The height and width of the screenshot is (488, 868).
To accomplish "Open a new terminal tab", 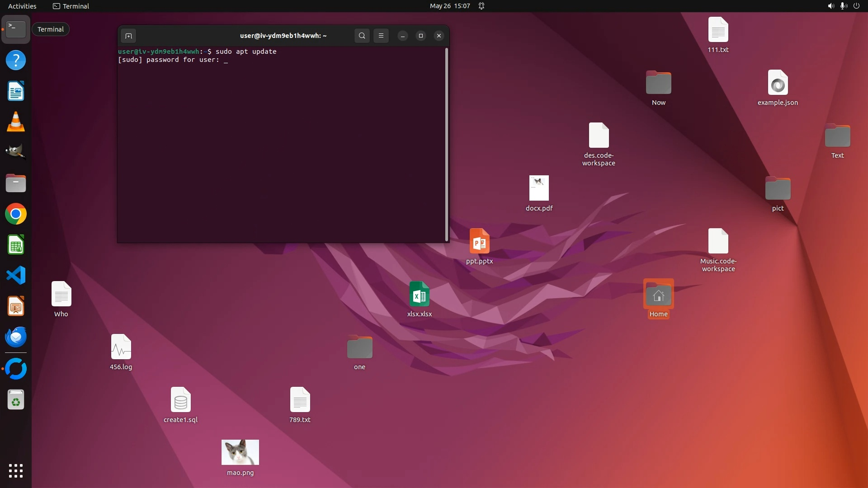I will [x=128, y=36].
